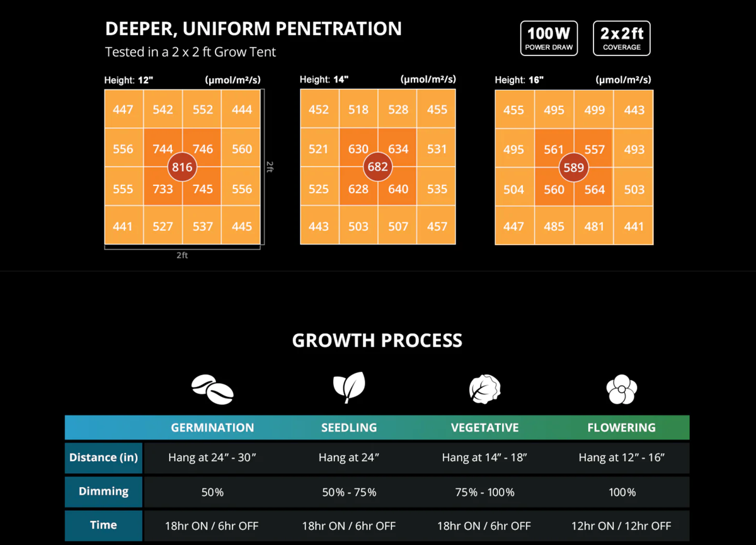Screen dimensions: 756x545
Task: Click the Time row label
Action: pyautogui.click(x=103, y=525)
